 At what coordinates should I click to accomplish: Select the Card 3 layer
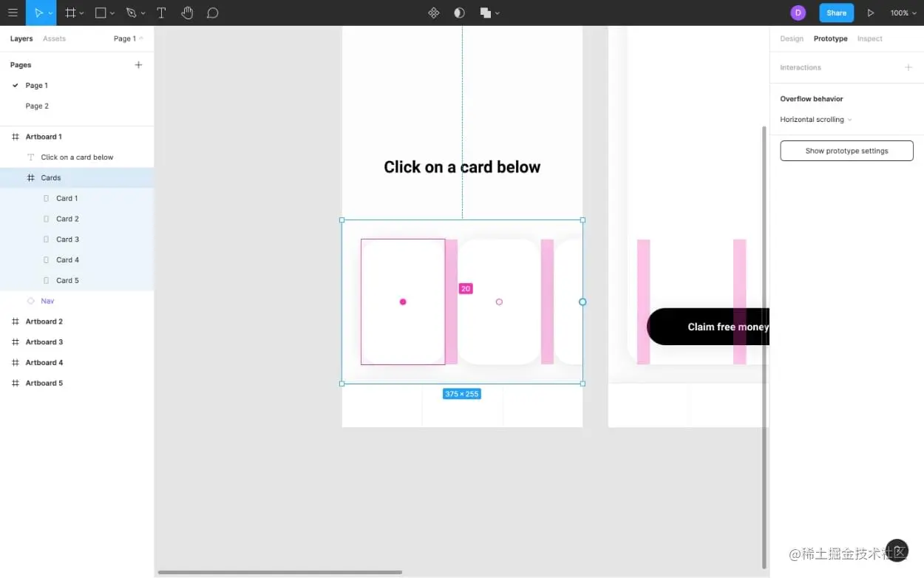click(x=67, y=239)
